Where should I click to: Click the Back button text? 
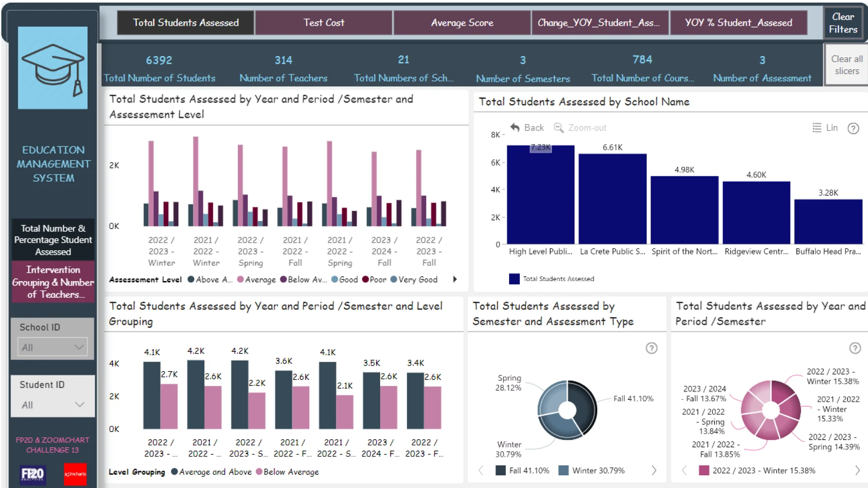click(x=534, y=128)
